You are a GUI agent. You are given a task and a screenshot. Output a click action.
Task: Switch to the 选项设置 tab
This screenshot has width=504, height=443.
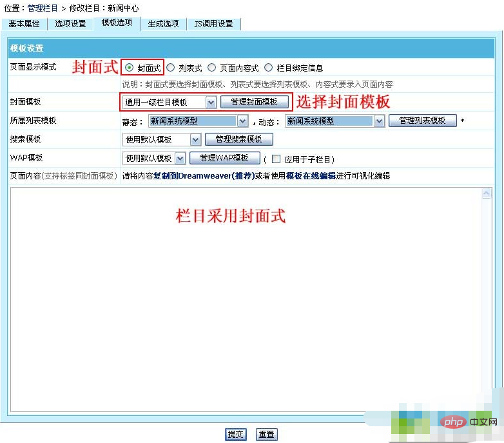tap(70, 24)
